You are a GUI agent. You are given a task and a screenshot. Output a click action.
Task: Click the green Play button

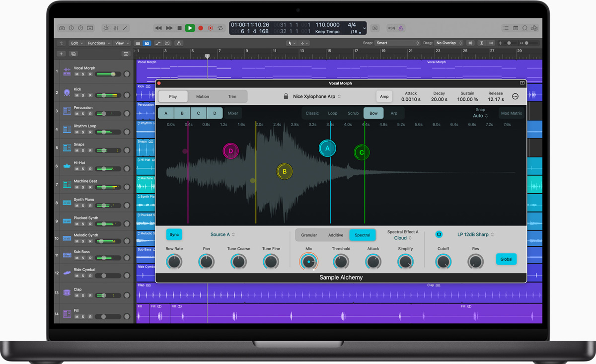[190, 28]
